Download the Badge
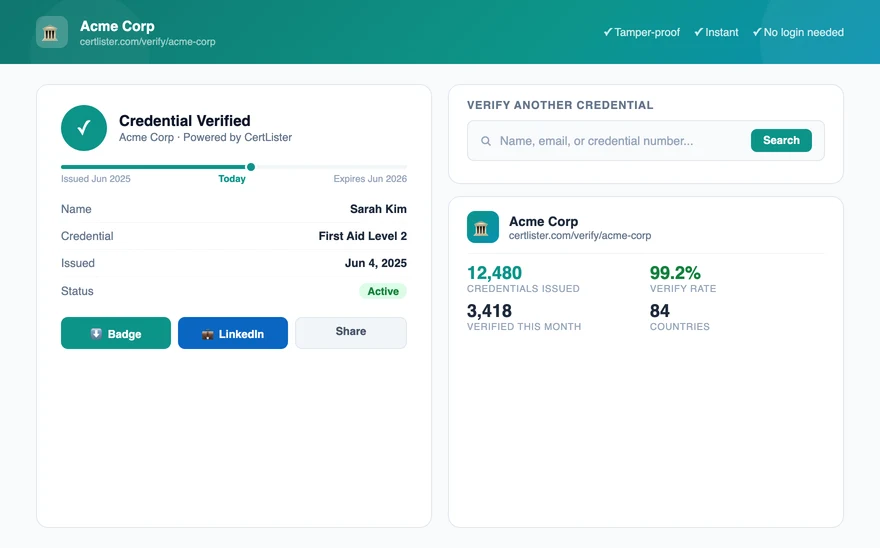Screen dimensions: 880x548 click(x=116, y=333)
